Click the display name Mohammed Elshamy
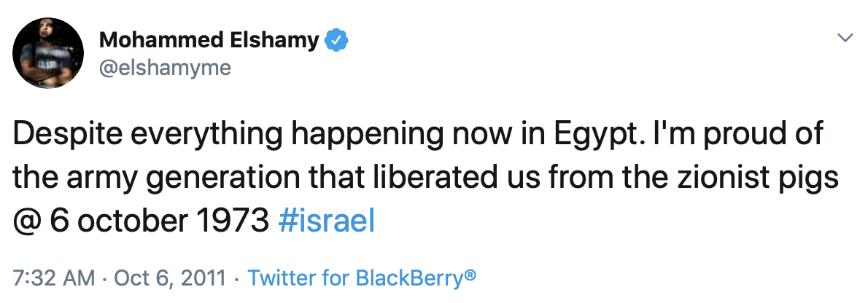The image size is (868, 303). point(209,41)
